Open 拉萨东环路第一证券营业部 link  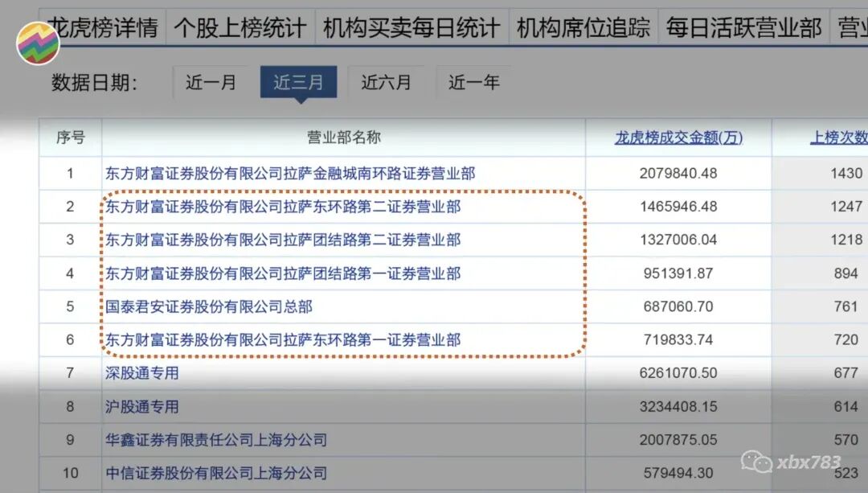pyautogui.click(x=283, y=339)
